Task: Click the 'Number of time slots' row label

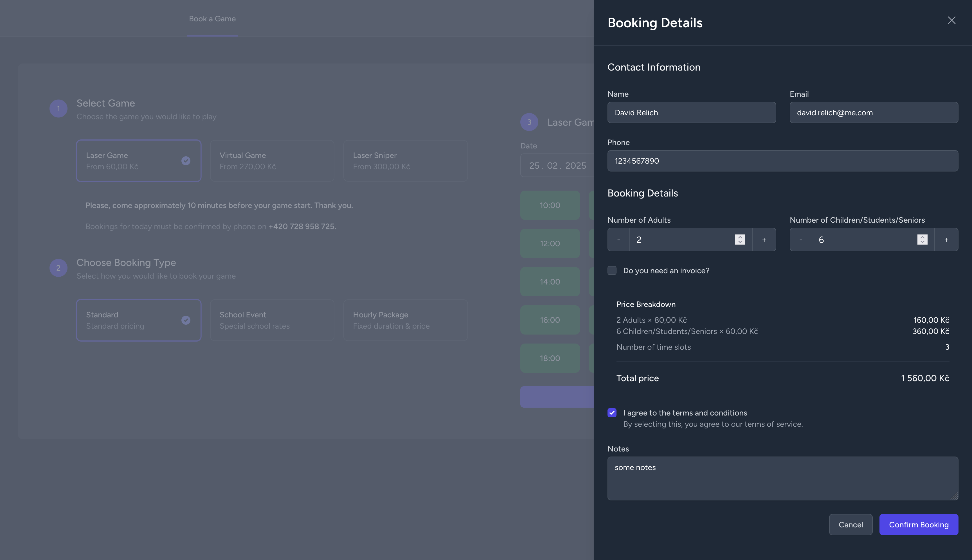Action: click(x=653, y=347)
